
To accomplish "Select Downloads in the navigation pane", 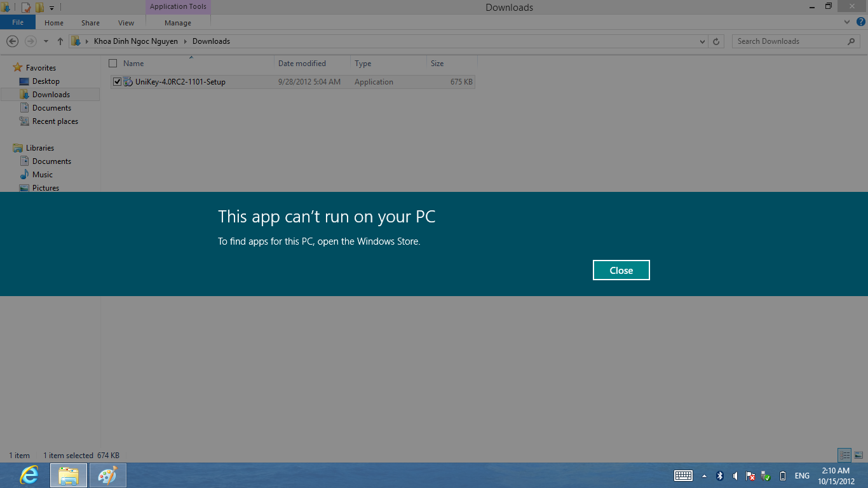I will click(x=51, y=95).
